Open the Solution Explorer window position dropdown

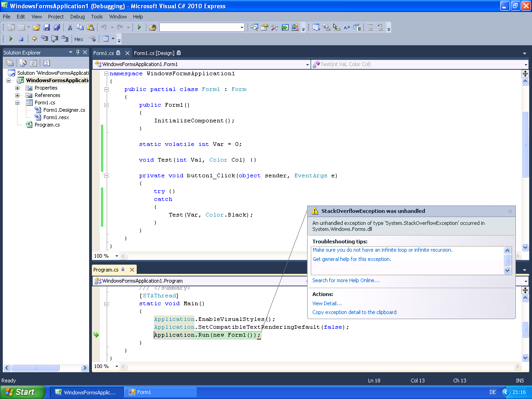coord(71,52)
